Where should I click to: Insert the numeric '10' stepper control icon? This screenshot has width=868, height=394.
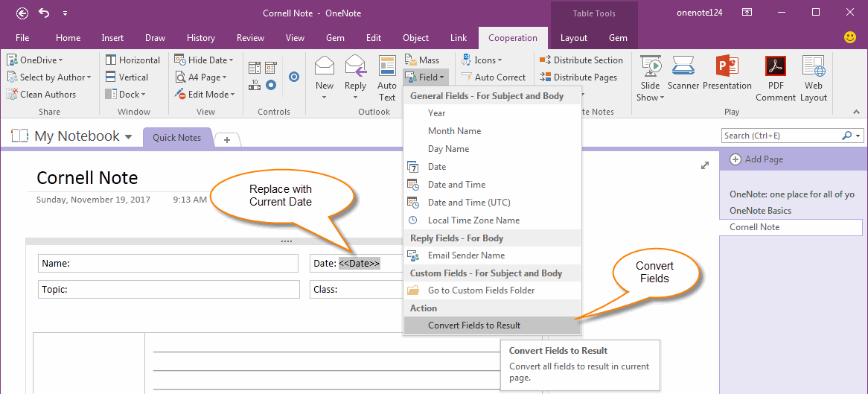255,85
